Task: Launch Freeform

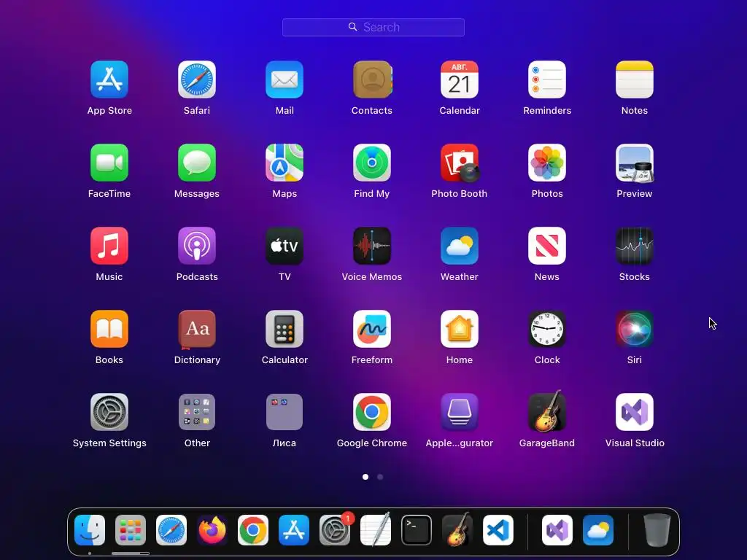Action: [372, 329]
